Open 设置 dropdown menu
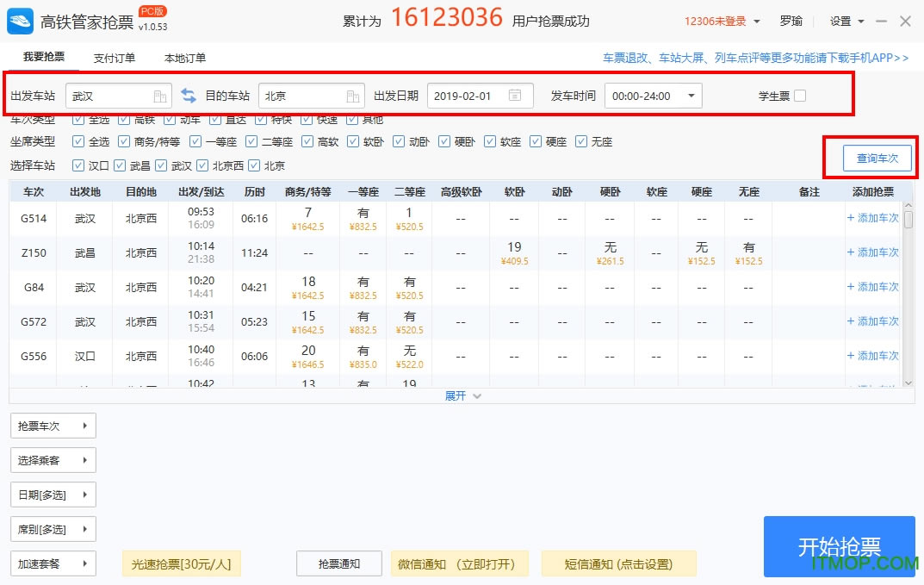This screenshot has width=924, height=585. click(846, 22)
